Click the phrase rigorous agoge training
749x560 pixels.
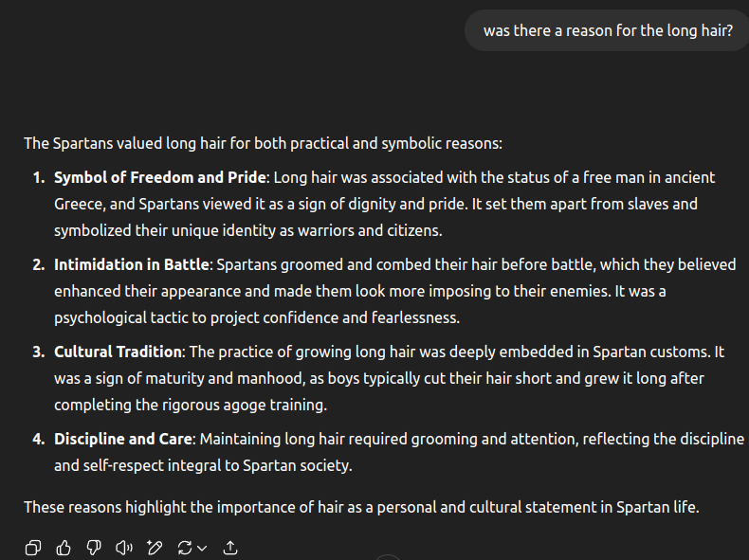click(x=244, y=405)
